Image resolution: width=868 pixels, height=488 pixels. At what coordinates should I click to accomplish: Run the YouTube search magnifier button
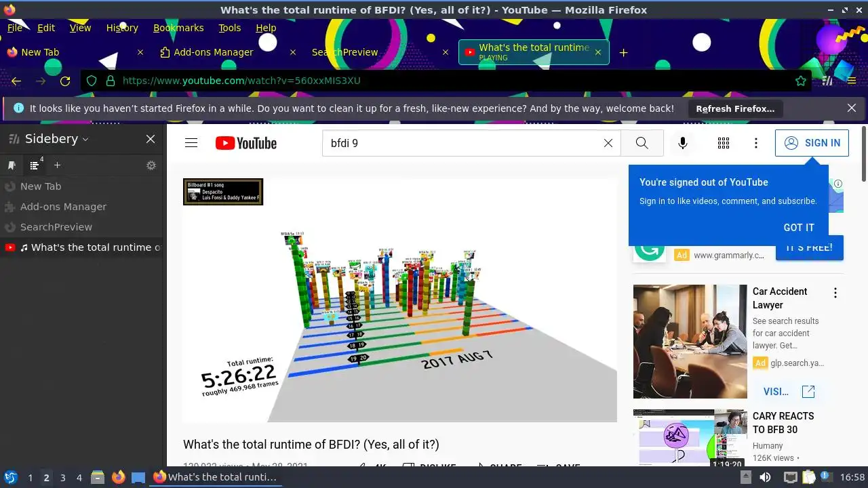pos(642,143)
